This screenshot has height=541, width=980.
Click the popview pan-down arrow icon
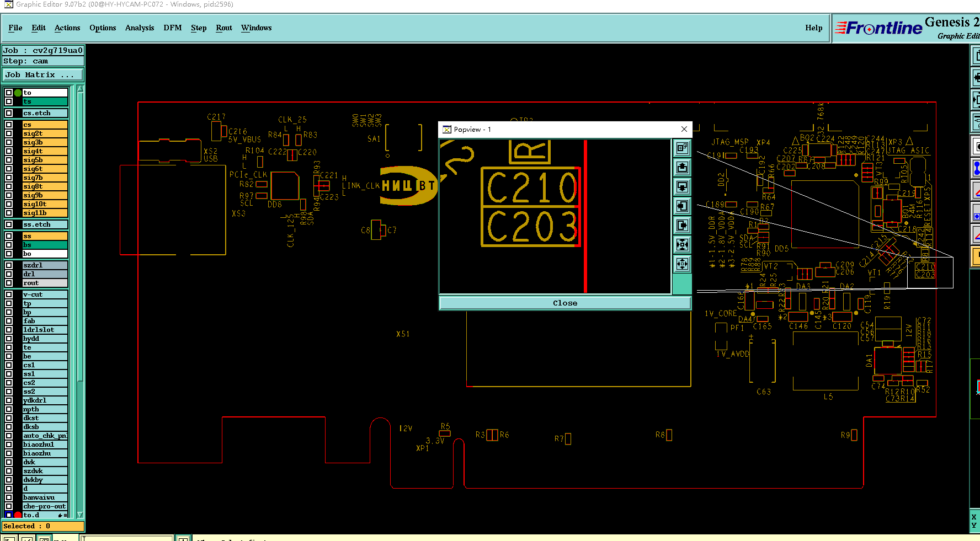(683, 186)
